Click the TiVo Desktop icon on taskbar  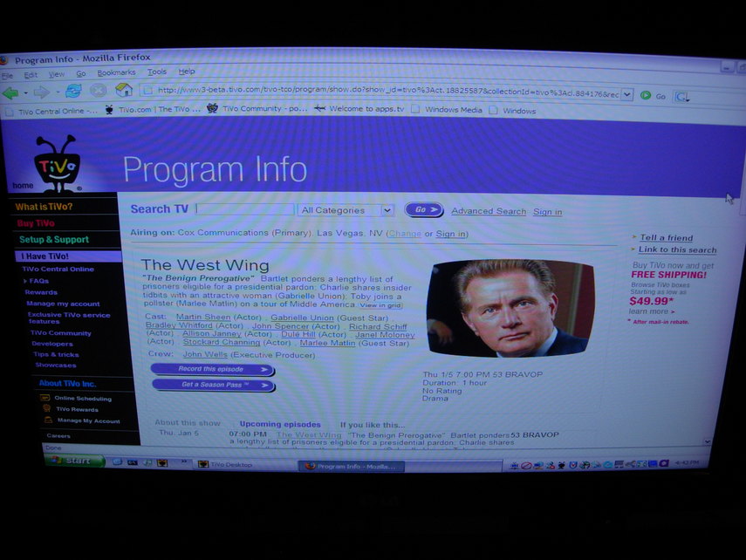coord(203,464)
